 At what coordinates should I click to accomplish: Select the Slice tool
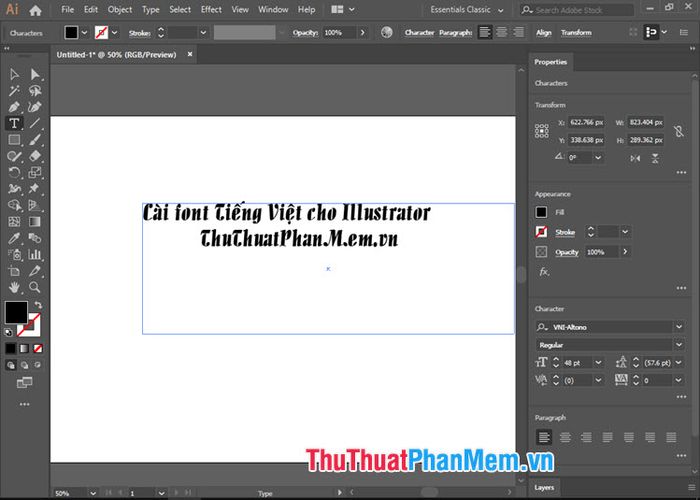tap(35, 271)
